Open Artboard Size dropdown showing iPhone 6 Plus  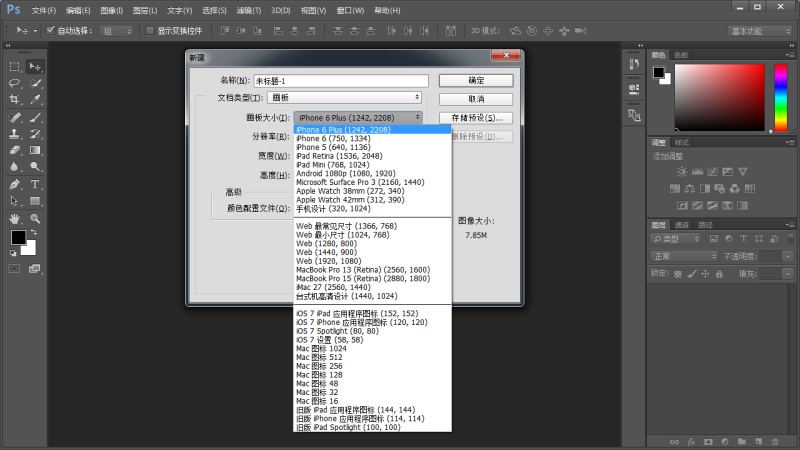pyautogui.click(x=358, y=117)
